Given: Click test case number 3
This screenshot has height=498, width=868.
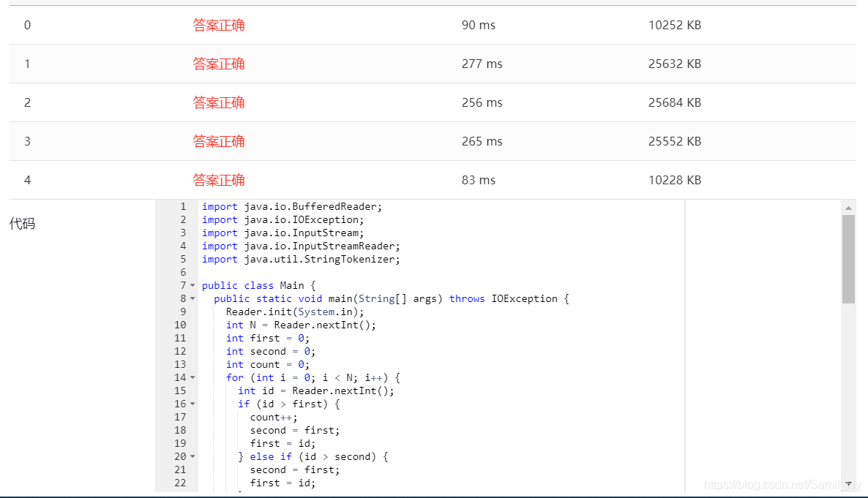Looking at the screenshot, I should tap(27, 141).
